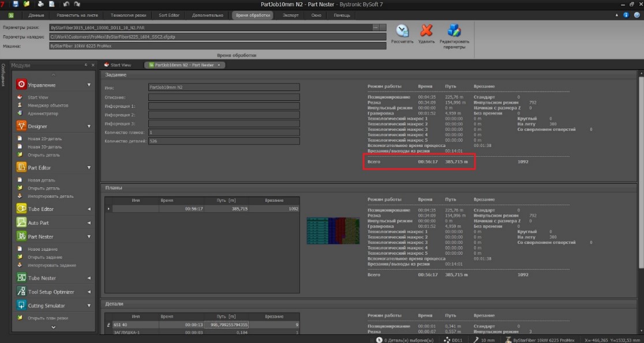Expand the Tube Editor section arrow

[x=89, y=209]
